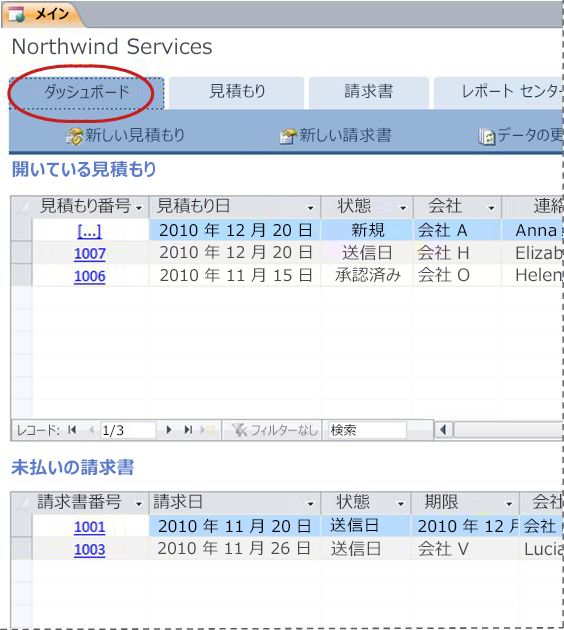Click date cell 2010 年 11 月 26 日
Viewport: 564px width, 630px height.
click(235, 549)
